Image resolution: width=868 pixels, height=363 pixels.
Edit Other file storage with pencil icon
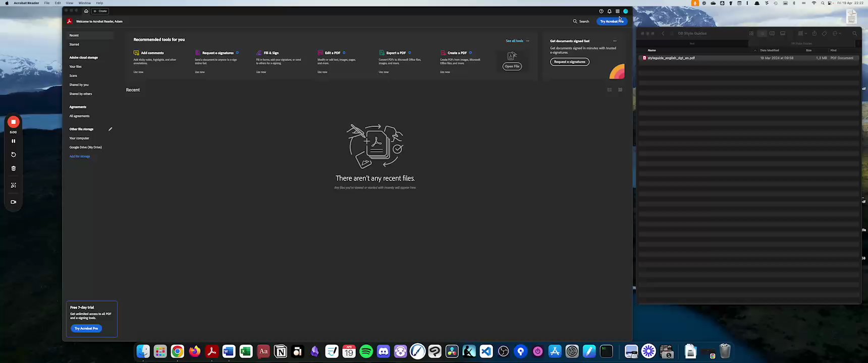[x=110, y=129]
